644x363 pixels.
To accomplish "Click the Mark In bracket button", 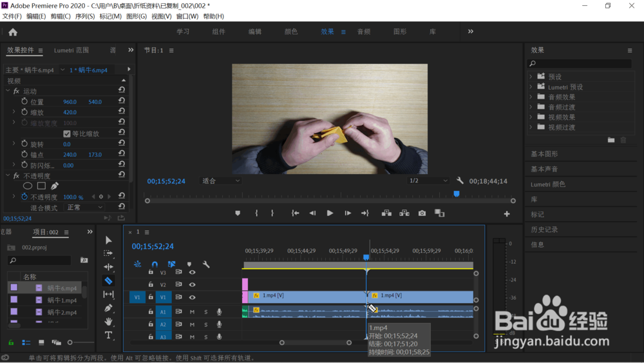I will [x=256, y=213].
